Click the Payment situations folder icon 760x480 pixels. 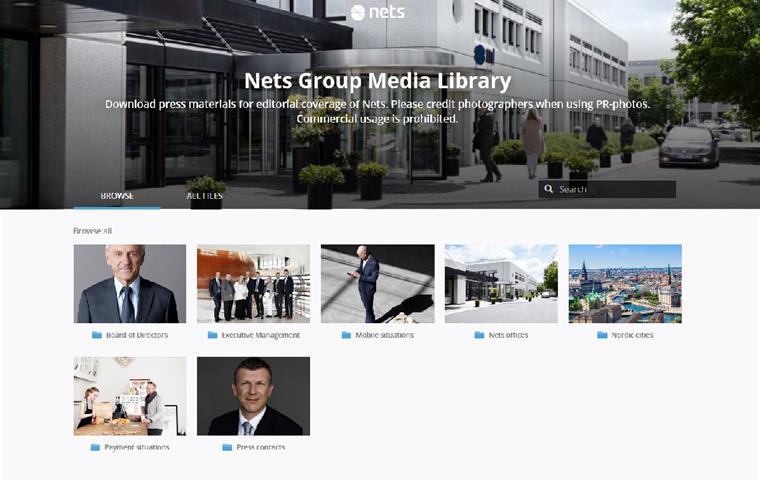(95, 447)
